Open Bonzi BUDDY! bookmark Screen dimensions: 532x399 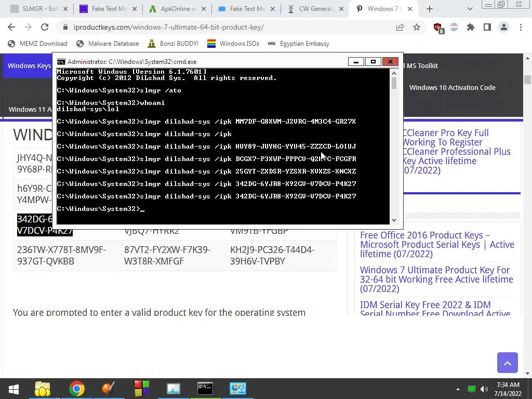tap(173, 44)
